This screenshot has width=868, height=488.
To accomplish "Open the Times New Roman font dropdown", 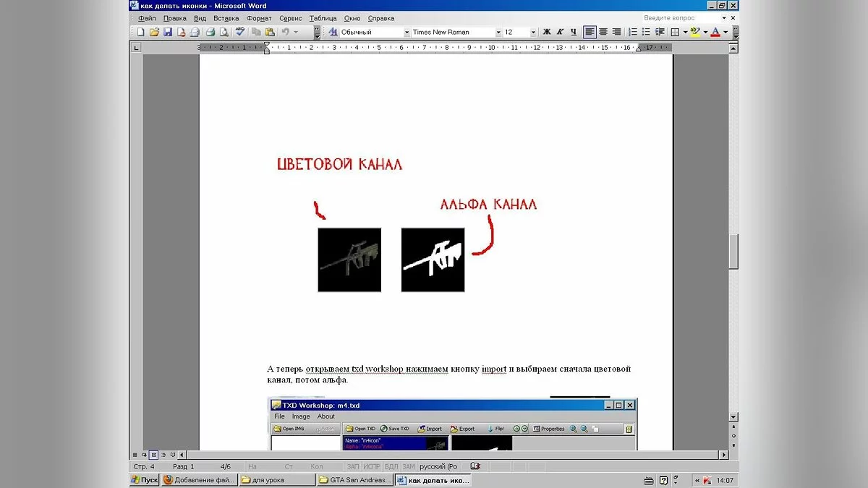I will pyautogui.click(x=498, y=33).
